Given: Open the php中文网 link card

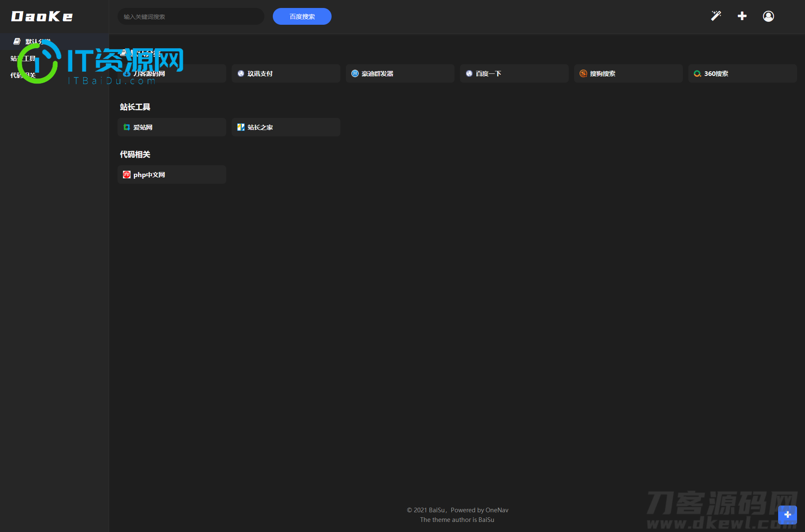Looking at the screenshot, I should click(x=172, y=175).
